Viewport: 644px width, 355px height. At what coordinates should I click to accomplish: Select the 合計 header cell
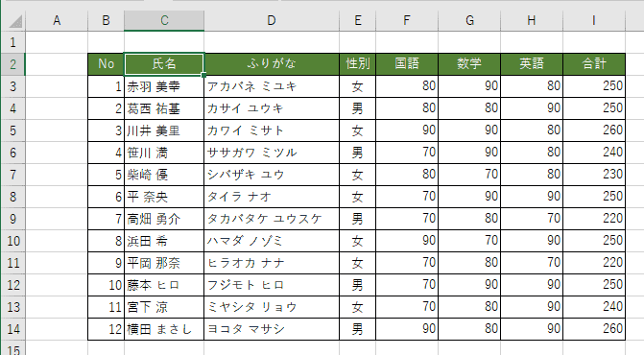(594, 64)
